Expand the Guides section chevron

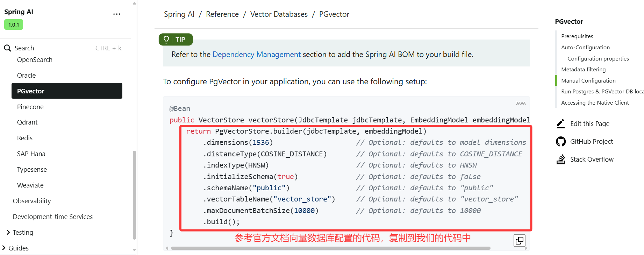pos(4,248)
